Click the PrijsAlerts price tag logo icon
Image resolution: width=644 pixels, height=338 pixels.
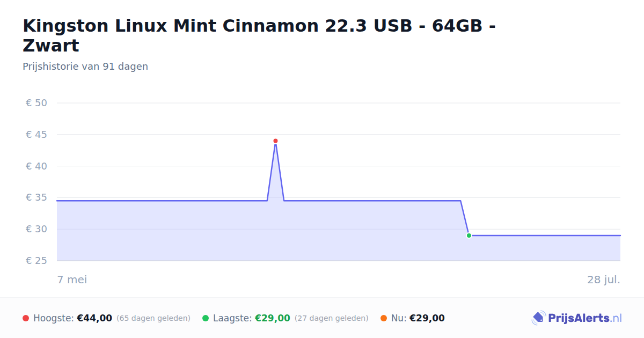[x=538, y=318]
